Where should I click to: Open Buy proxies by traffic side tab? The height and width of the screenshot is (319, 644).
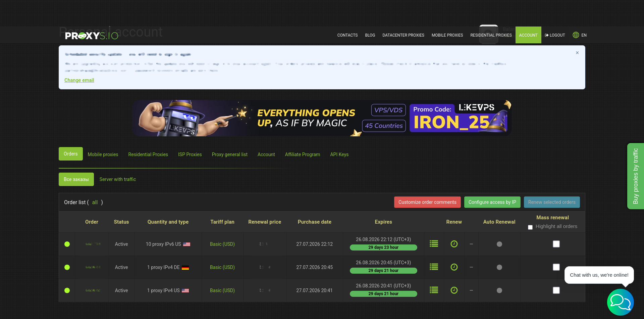636,176
